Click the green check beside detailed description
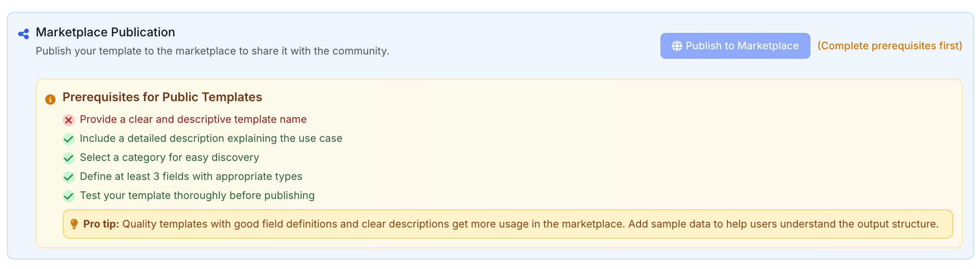The image size is (980, 269). tap(68, 139)
